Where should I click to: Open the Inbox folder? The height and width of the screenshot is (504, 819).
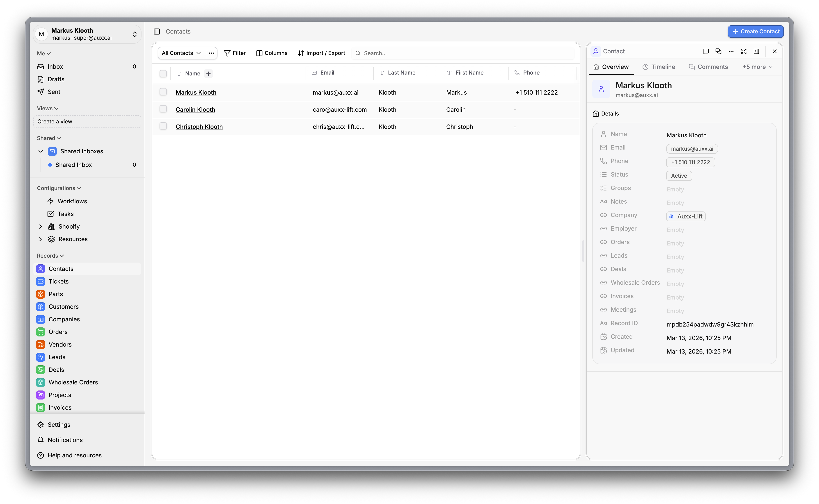click(87, 66)
